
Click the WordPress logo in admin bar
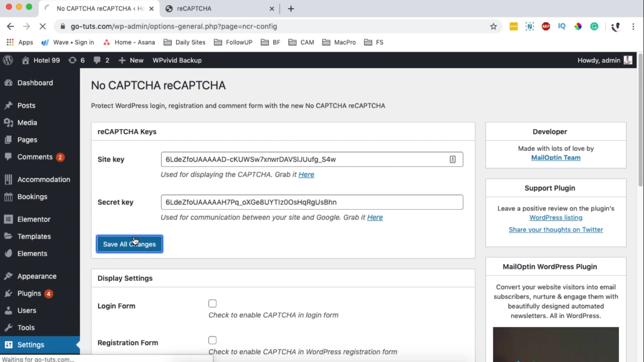click(x=8, y=60)
